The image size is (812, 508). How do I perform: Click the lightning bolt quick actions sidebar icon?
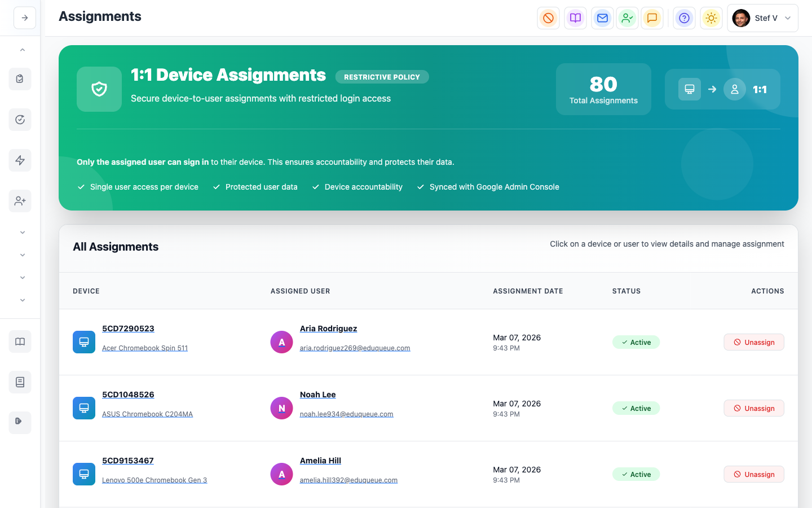pyautogui.click(x=20, y=160)
